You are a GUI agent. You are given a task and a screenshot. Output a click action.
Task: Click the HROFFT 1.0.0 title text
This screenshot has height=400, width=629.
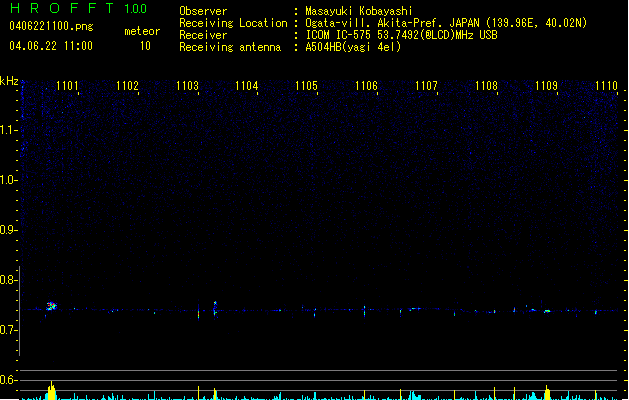click(78, 8)
